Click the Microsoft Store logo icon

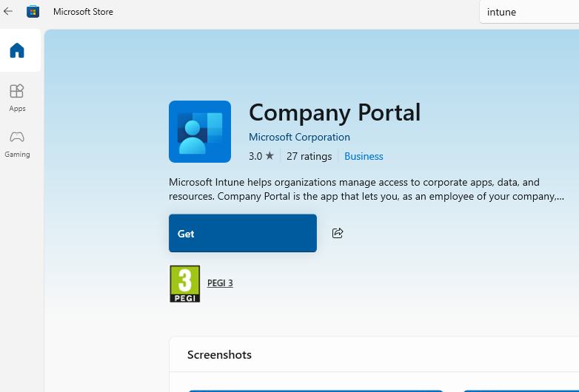point(33,12)
